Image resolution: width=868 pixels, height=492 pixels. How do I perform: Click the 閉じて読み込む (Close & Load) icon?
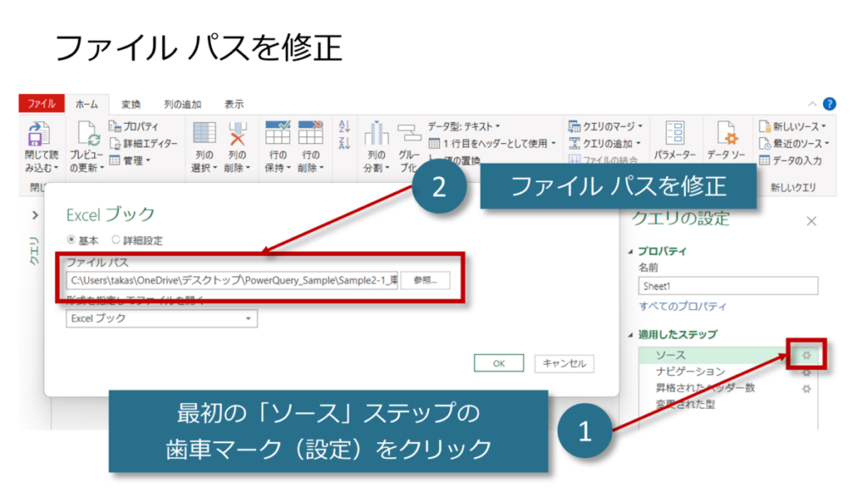point(38,134)
